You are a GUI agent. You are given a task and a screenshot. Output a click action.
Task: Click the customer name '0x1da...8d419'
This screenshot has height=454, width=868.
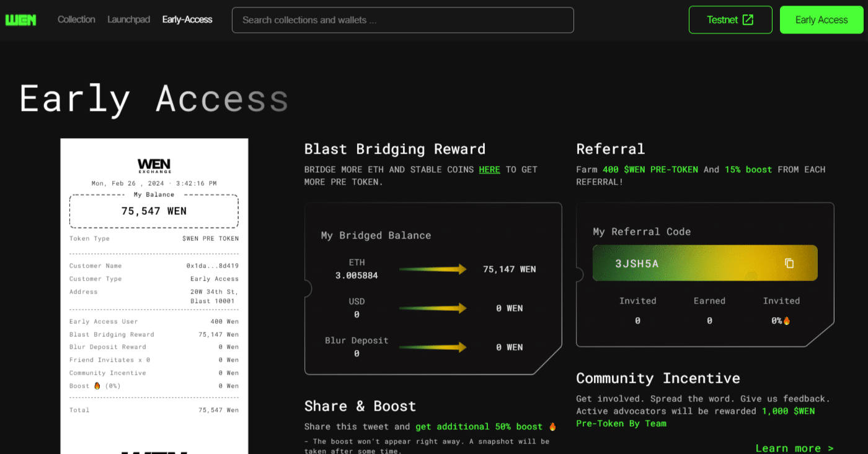click(213, 266)
